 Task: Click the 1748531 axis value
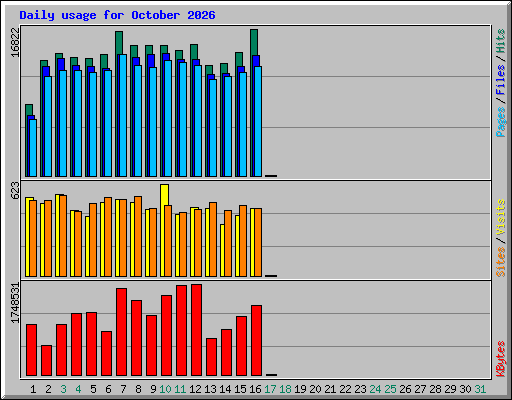15,303
